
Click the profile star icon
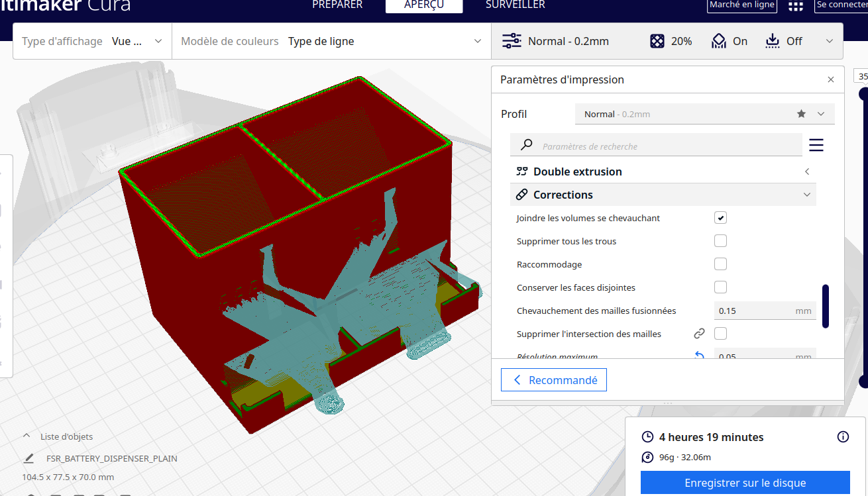pyautogui.click(x=801, y=114)
